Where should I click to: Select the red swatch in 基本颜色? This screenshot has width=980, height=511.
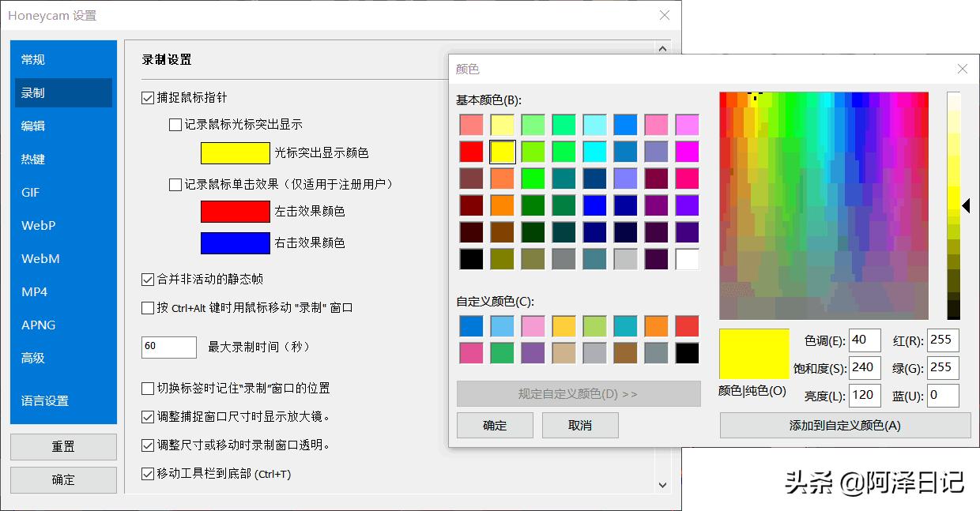[470, 151]
